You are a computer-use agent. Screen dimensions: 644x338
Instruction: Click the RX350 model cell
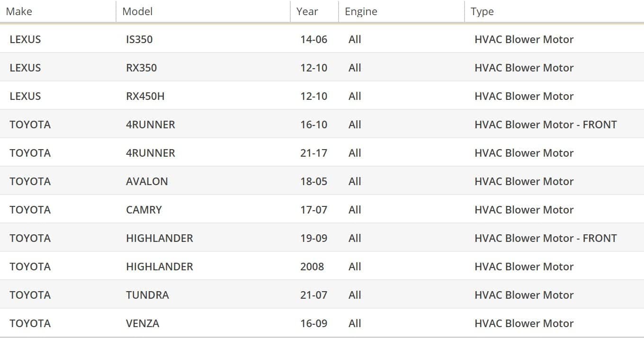click(141, 68)
